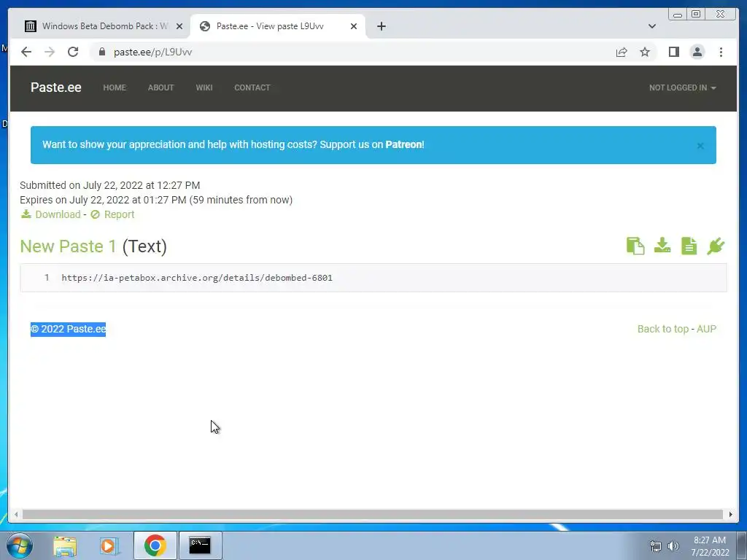Click the Chrome taskbar icon

point(155,545)
